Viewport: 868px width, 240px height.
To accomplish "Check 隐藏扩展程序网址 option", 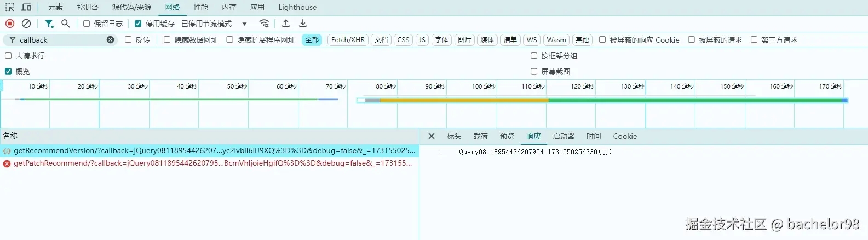I will [230, 39].
